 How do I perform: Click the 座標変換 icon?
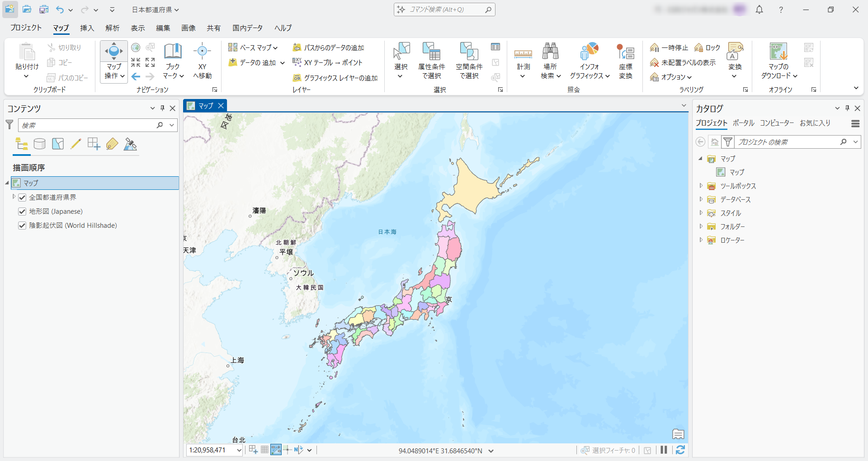tap(625, 52)
